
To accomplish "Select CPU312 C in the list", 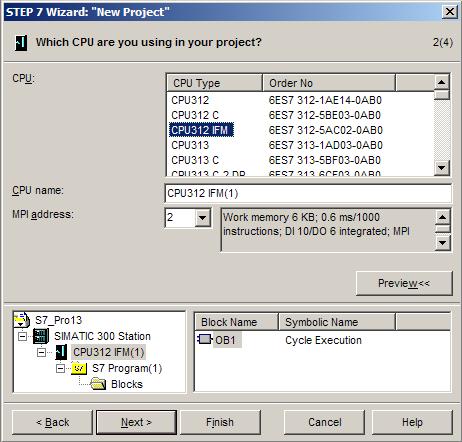I will point(195,115).
